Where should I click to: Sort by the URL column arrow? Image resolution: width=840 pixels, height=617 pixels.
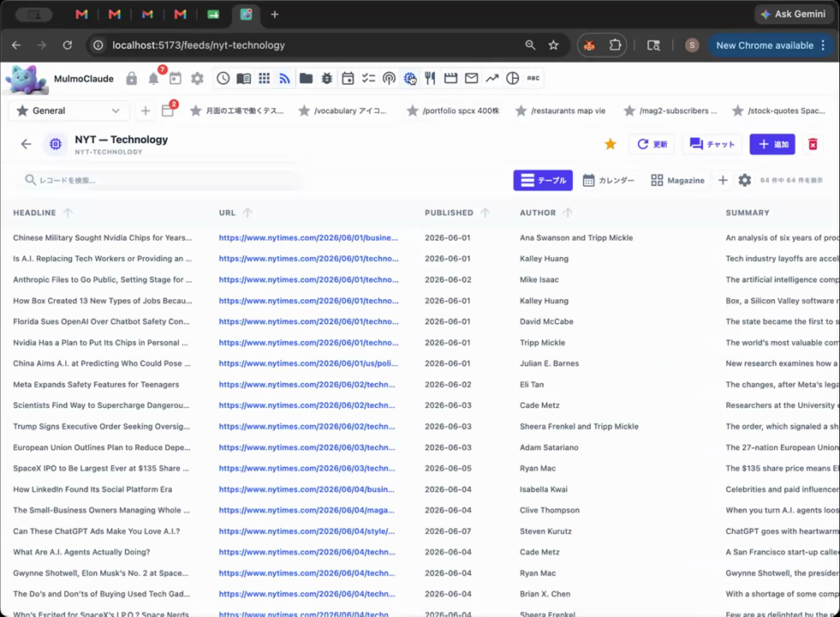pos(247,213)
